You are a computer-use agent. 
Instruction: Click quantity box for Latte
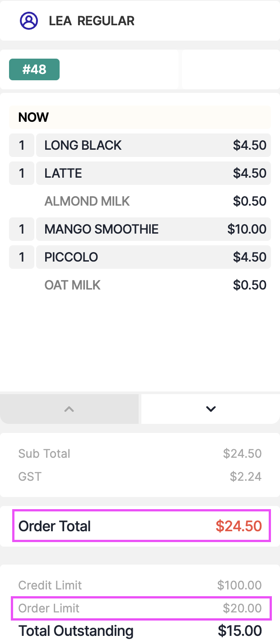(x=22, y=173)
